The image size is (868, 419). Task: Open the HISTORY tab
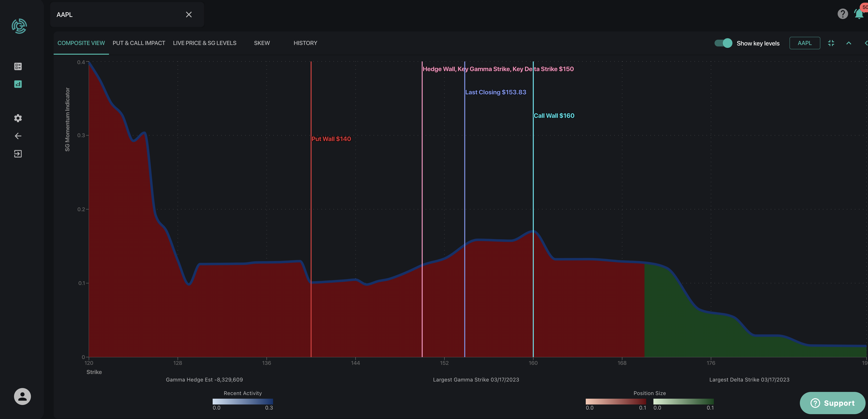(x=305, y=43)
